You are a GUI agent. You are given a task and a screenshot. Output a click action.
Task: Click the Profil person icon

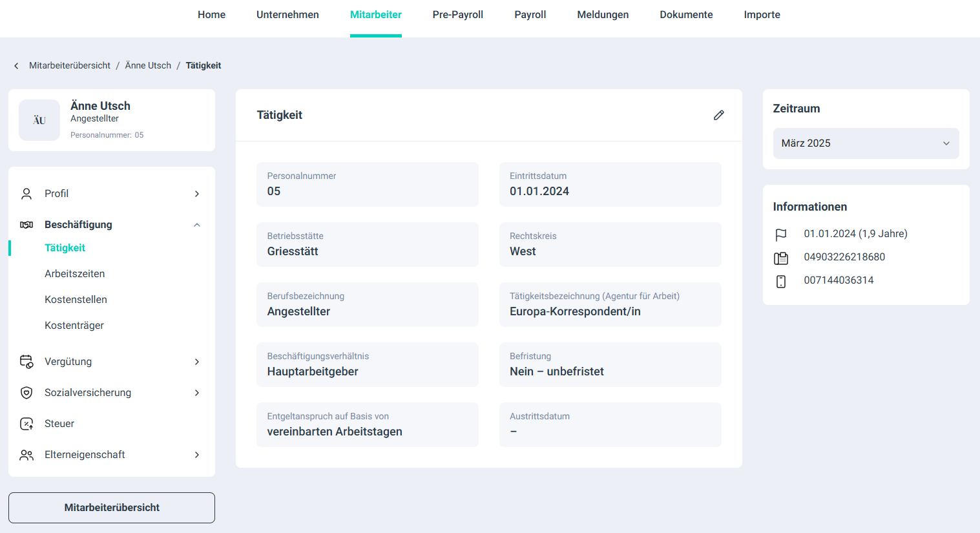26,194
